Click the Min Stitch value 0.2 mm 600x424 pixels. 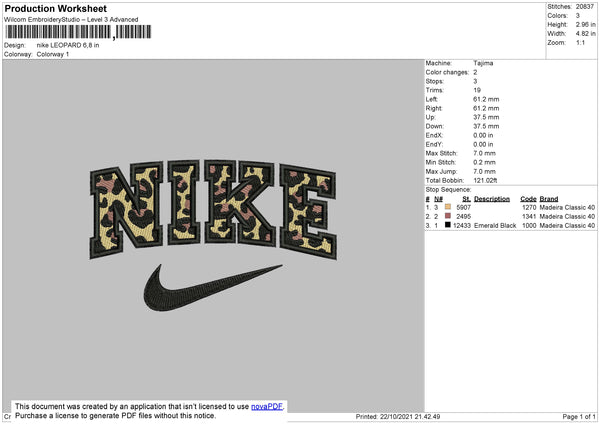pos(484,162)
